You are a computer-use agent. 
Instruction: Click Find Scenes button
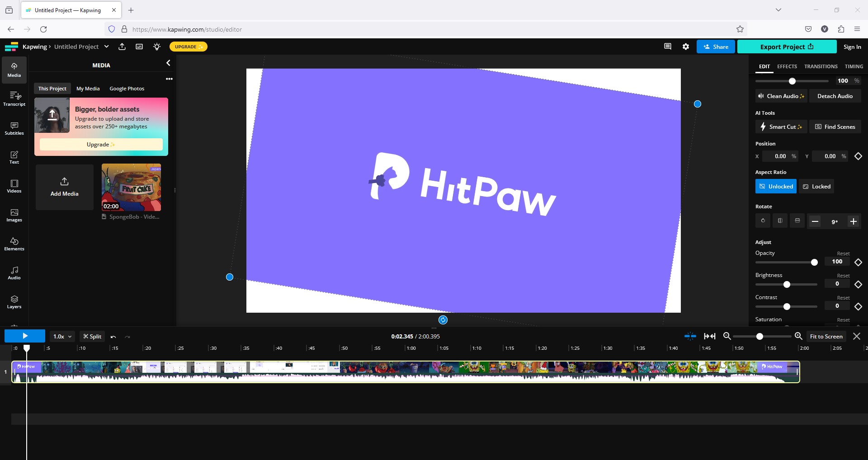coord(835,127)
